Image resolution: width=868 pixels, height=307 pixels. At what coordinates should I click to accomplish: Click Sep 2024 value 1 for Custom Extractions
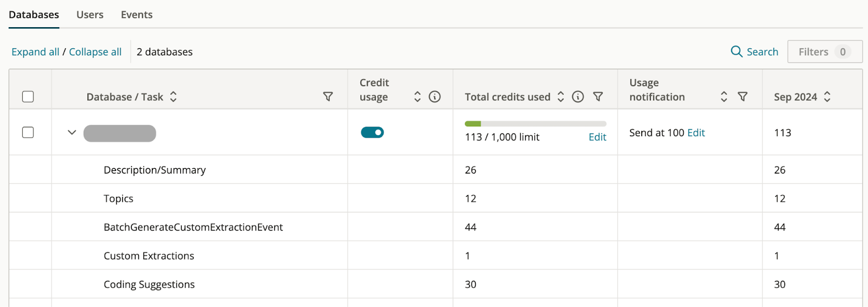pos(776,256)
